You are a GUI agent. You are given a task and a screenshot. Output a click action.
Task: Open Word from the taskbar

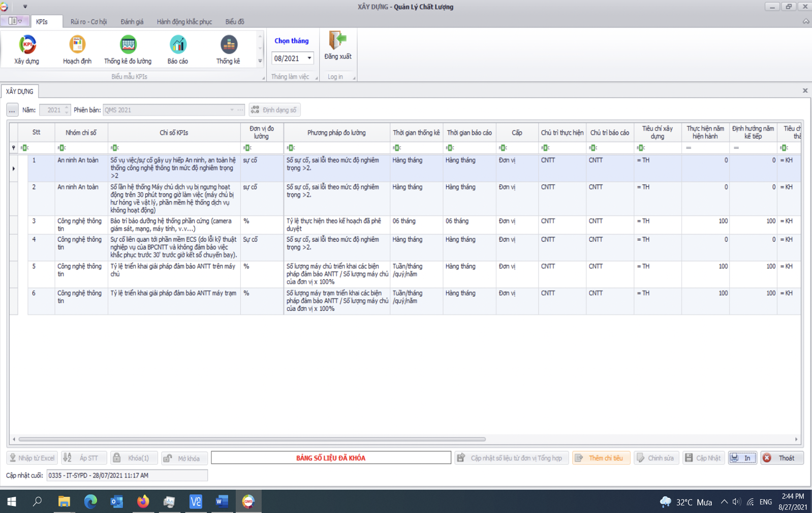point(222,502)
